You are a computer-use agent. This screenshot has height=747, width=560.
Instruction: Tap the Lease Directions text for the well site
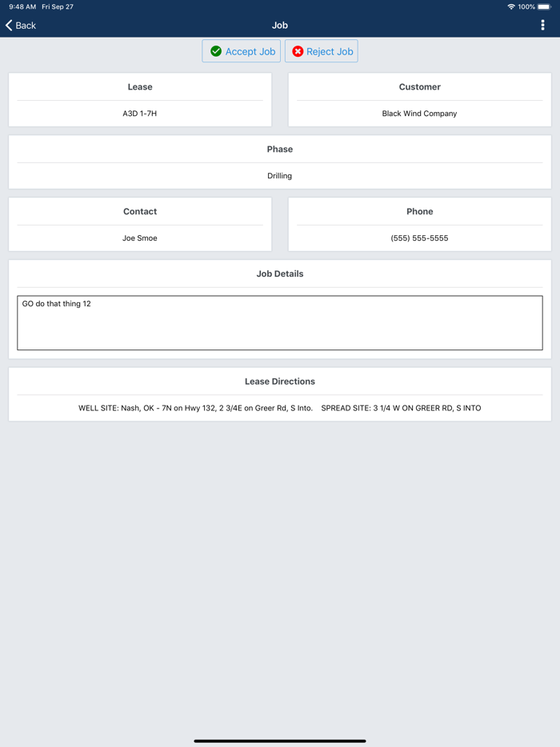click(x=279, y=407)
